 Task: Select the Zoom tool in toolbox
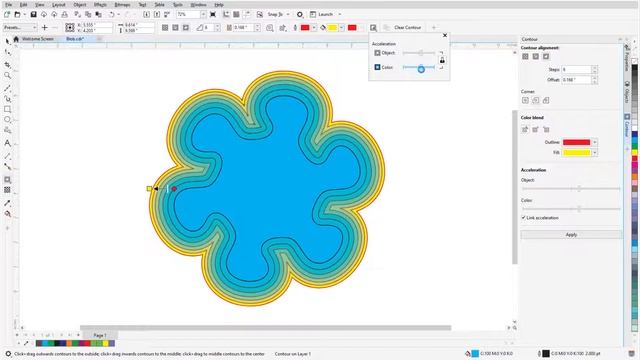click(x=7, y=76)
